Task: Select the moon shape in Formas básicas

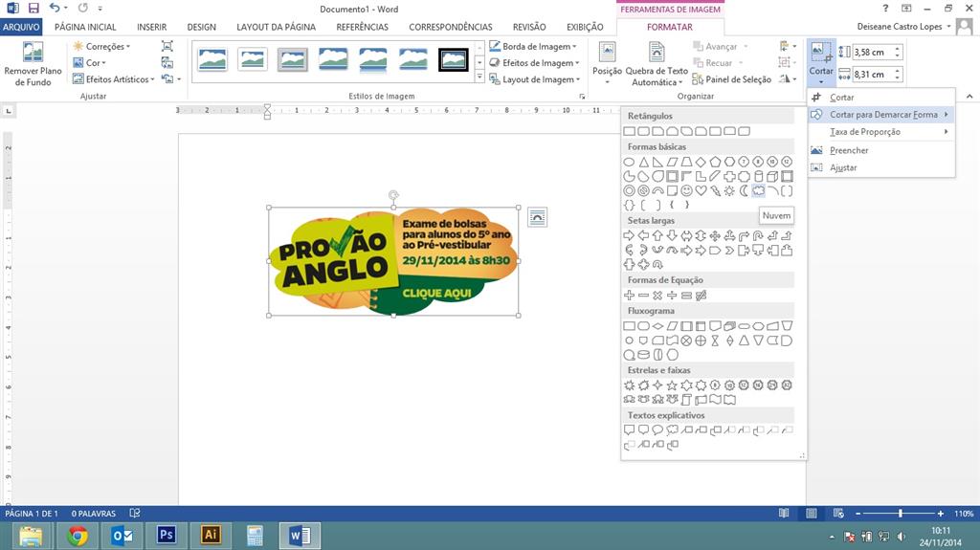Action: pos(744,190)
